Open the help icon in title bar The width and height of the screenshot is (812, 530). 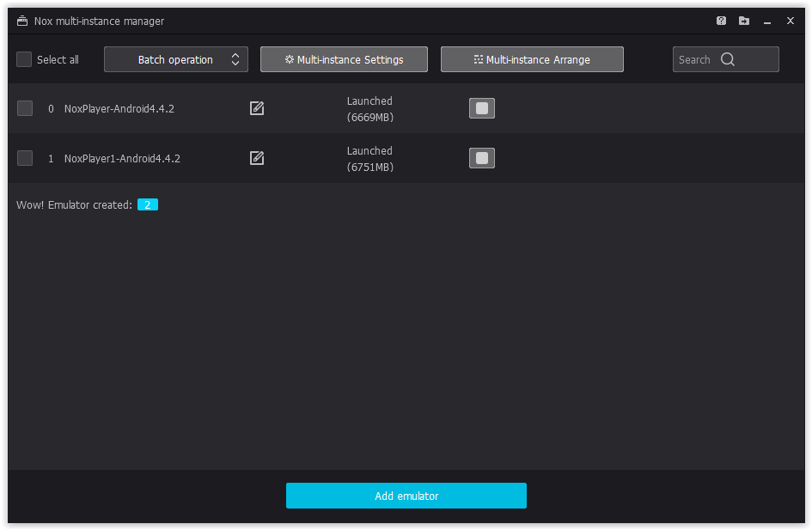(x=721, y=21)
